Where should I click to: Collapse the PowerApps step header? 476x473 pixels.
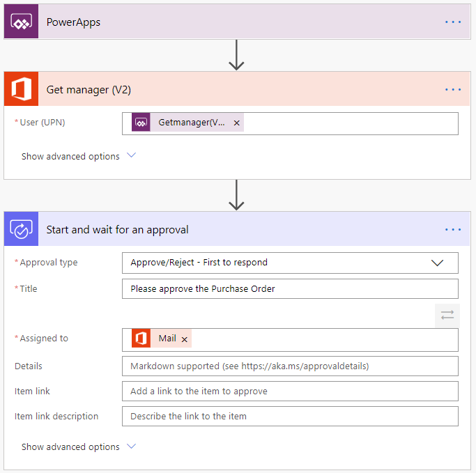[x=237, y=21]
